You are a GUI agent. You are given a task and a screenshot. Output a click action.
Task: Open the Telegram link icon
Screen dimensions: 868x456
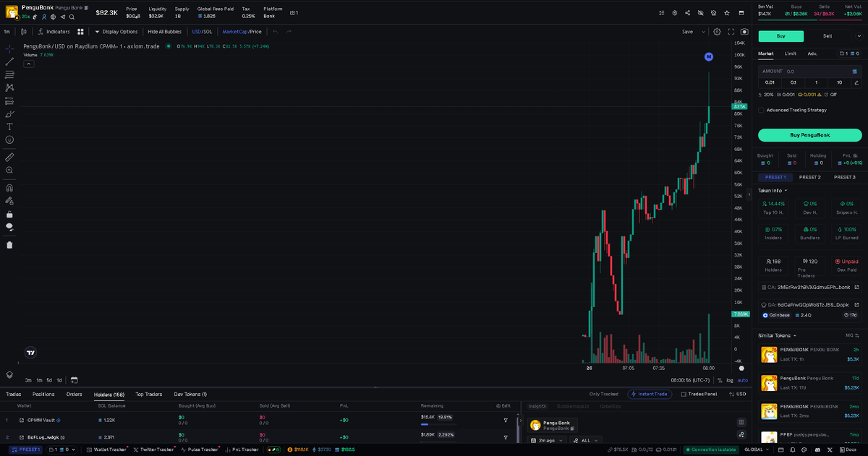62,16
